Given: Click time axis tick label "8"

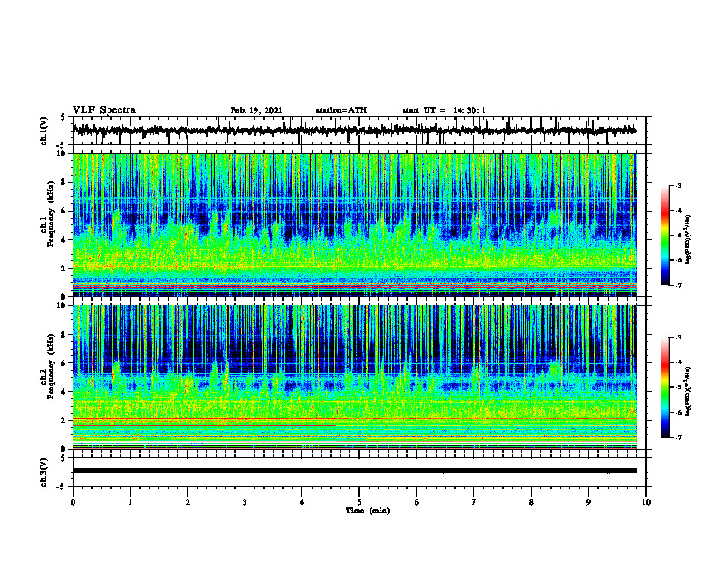Looking at the screenshot, I should [x=531, y=502].
